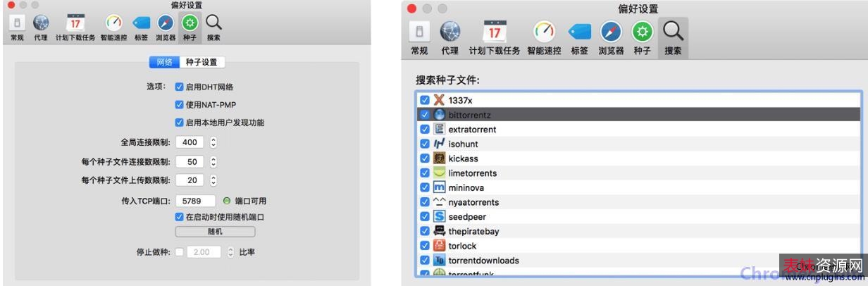Click the 1337x site icon
Screen dimensions: 868x286
[440, 100]
